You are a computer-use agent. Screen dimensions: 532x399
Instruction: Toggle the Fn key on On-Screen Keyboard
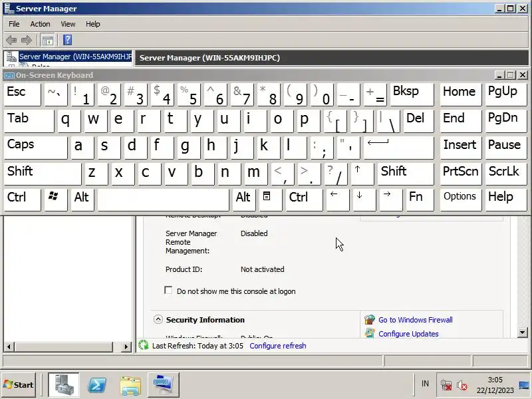[420, 200]
